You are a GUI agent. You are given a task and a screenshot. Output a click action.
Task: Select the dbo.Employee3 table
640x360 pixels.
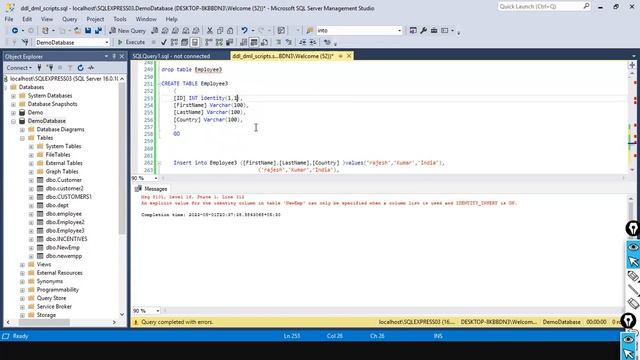coord(65,231)
